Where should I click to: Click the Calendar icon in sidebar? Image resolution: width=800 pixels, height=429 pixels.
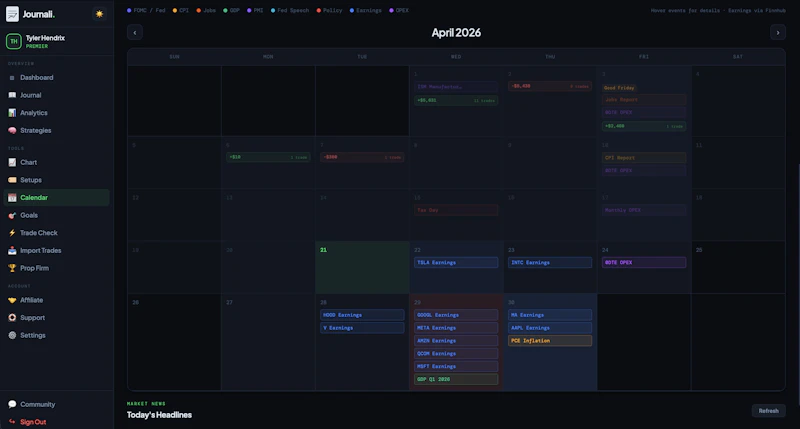(x=12, y=198)
